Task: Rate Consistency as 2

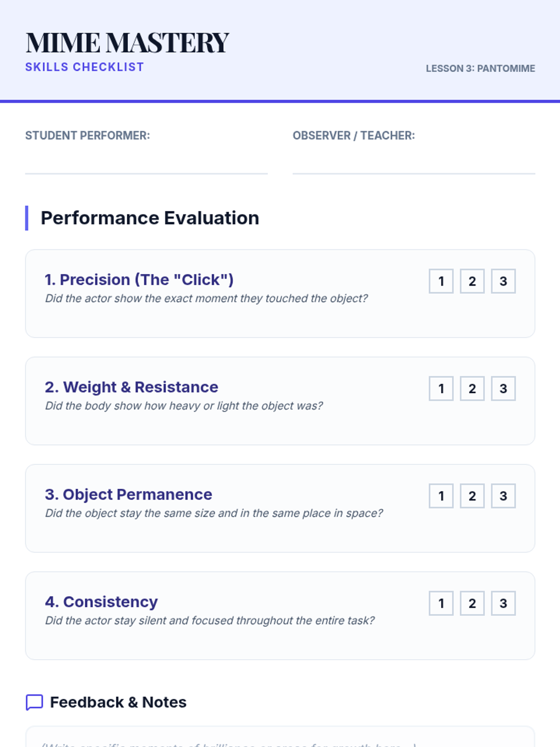Action: [x=472, y=603]
